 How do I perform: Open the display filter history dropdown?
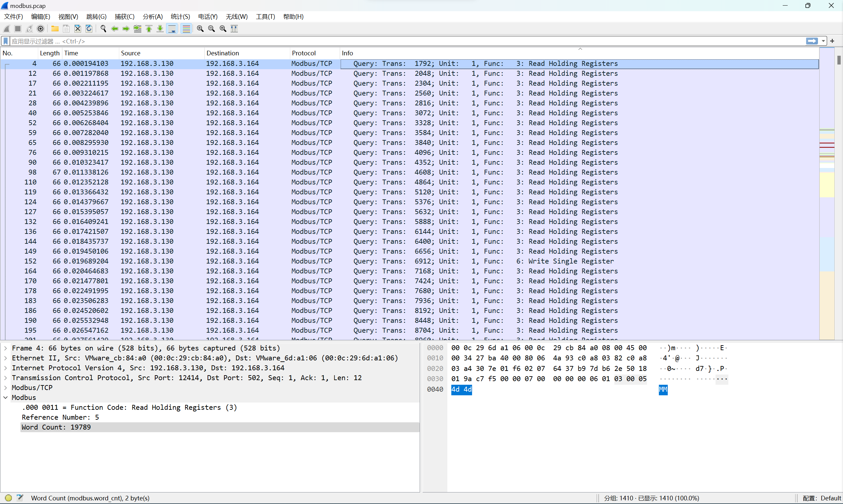tap(823, 41)
